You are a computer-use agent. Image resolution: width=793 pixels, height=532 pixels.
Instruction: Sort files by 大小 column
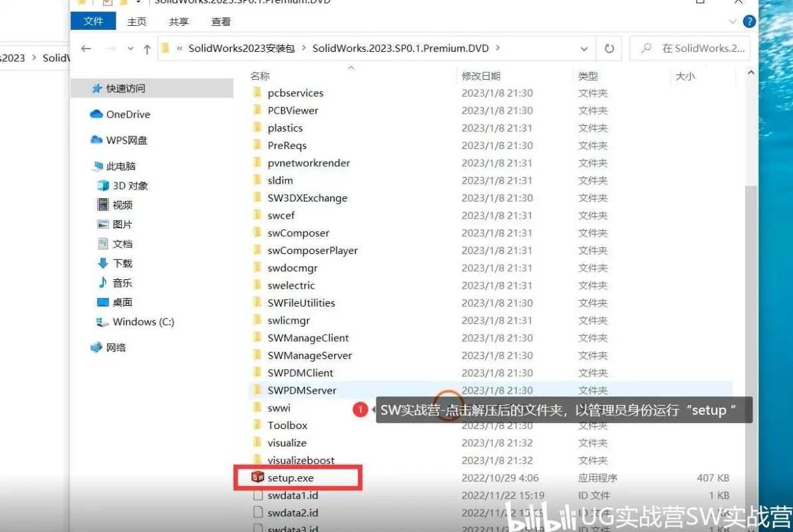(x=685, y=76)
